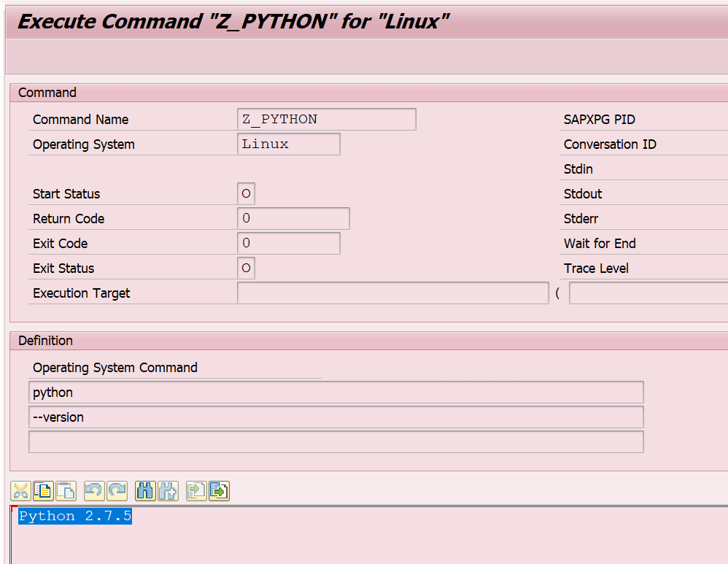Click the 'Operating System Command' label
This screenshot has width=728, height=564.
115,368
